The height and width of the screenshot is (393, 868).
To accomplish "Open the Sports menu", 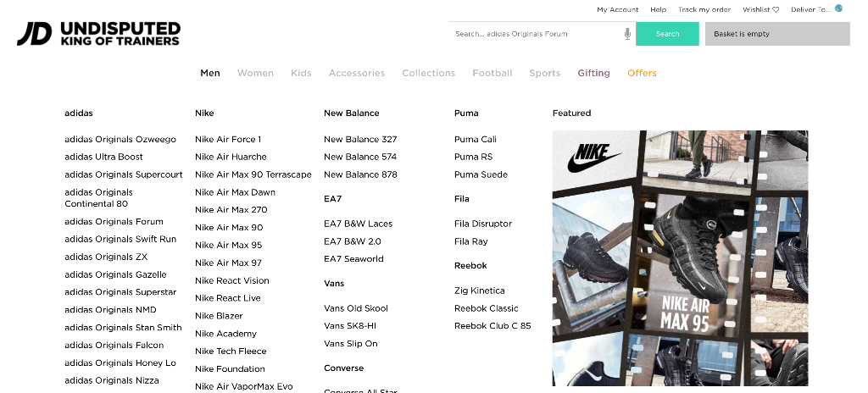I will (545, 73).
